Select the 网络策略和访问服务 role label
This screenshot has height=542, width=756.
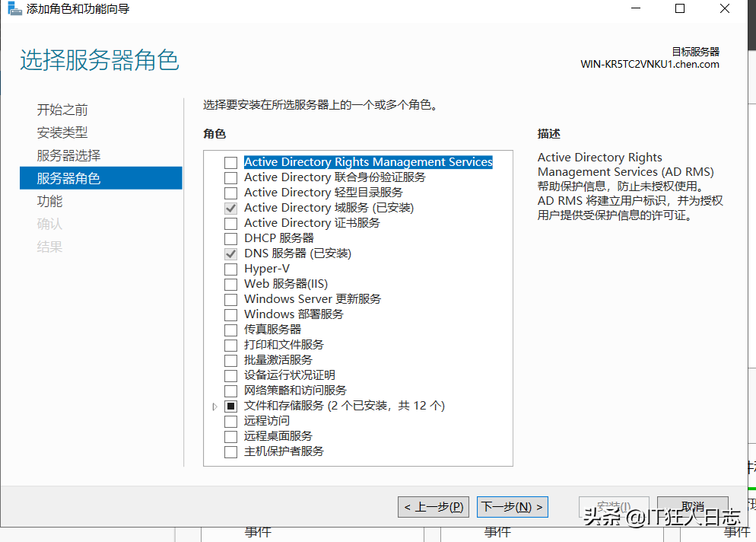pos(295,390)
